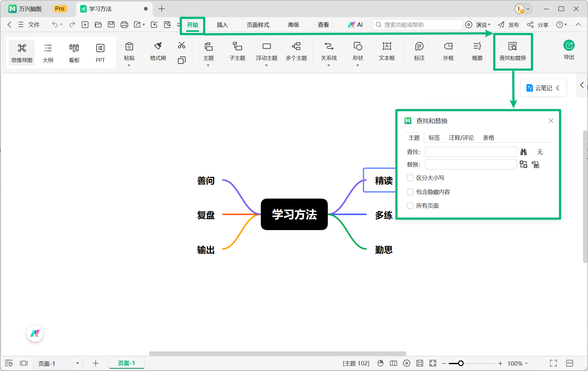Add a new page with plus button
The height and width of the screenshot is (371, 588).
96,363
